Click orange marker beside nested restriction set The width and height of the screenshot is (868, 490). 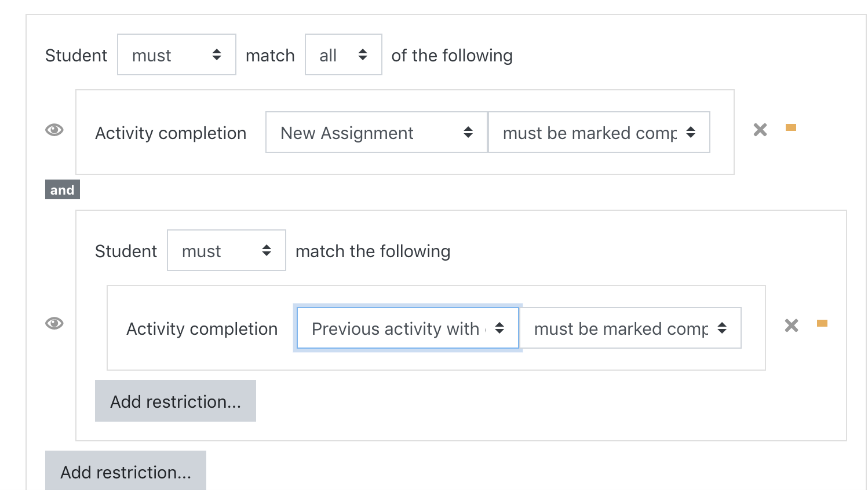[822, 323]
